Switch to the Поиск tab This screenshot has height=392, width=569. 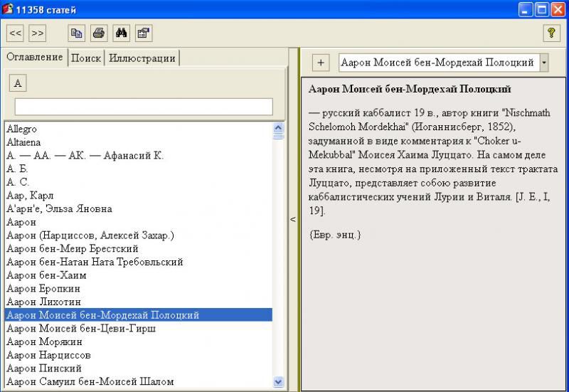point(86,58)
